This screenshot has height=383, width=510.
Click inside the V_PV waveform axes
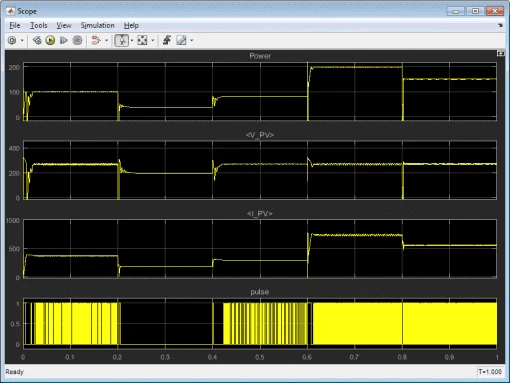(260, 170)
